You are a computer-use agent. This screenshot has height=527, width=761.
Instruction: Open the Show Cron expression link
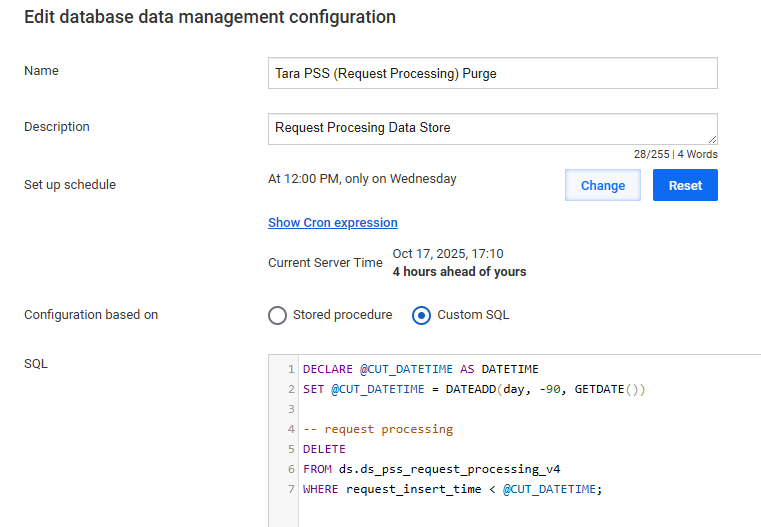(x=332, y=223)
